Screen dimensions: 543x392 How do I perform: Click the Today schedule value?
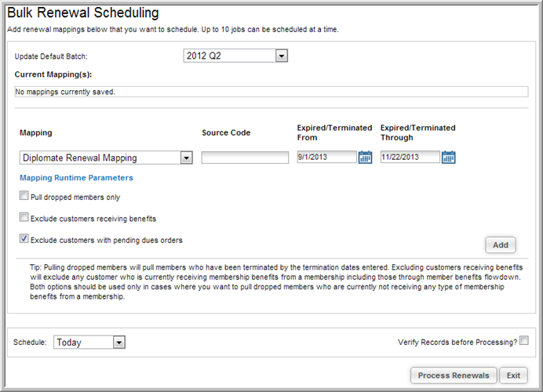[x=69, y=343]
